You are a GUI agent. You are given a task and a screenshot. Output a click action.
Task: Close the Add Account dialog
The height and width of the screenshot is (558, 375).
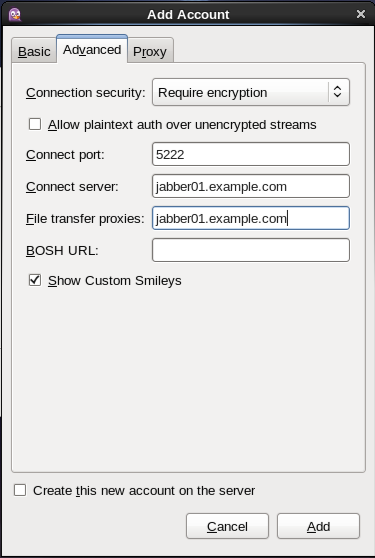361,14
